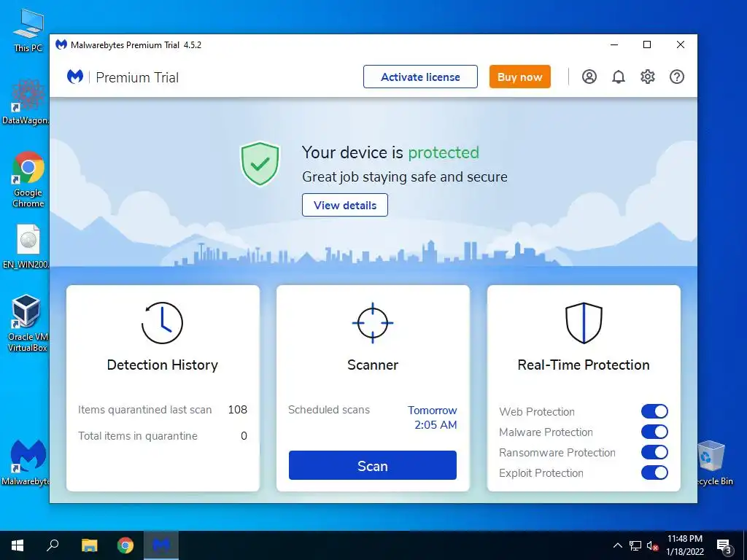Screen dimensions: 747x560
Task: Close the Malwarebytes window
Action: pos(681,44)
